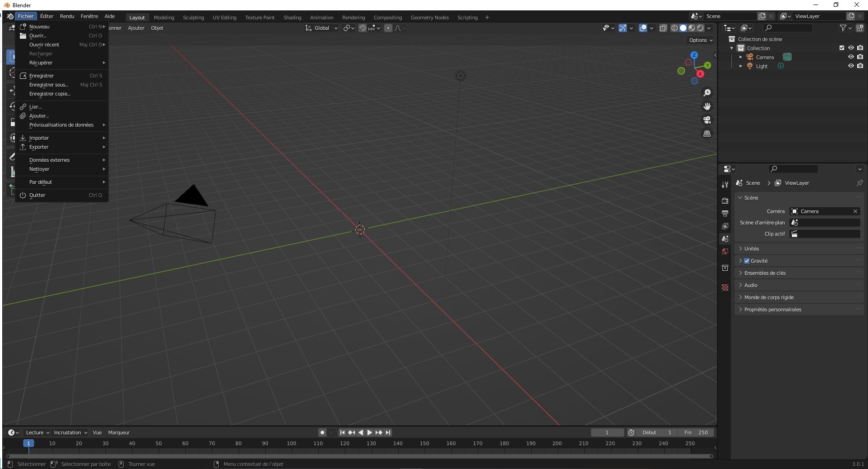Choose Enregistrer sous… in the Fichier menu
The height and width of the screenshot is (469, 868).
click(x=49, y=85)
